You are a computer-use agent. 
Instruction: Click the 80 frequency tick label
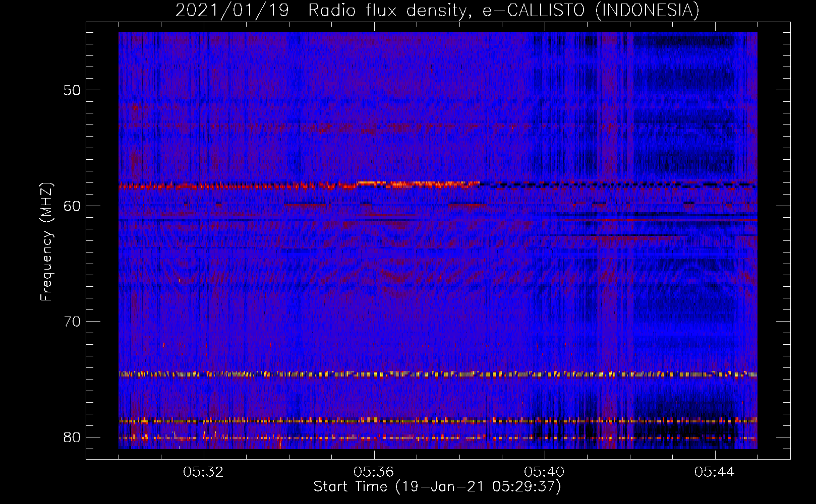pyautogui.click(x=72, y=437)
